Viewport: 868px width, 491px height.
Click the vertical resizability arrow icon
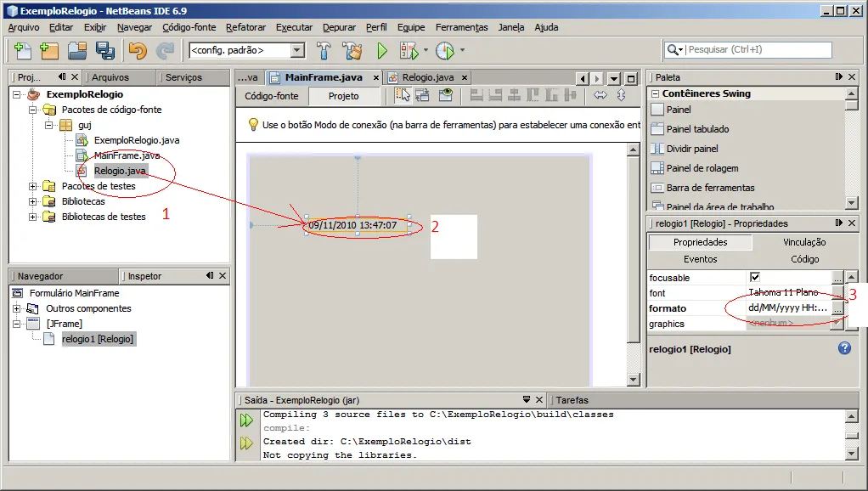[621, 95]
